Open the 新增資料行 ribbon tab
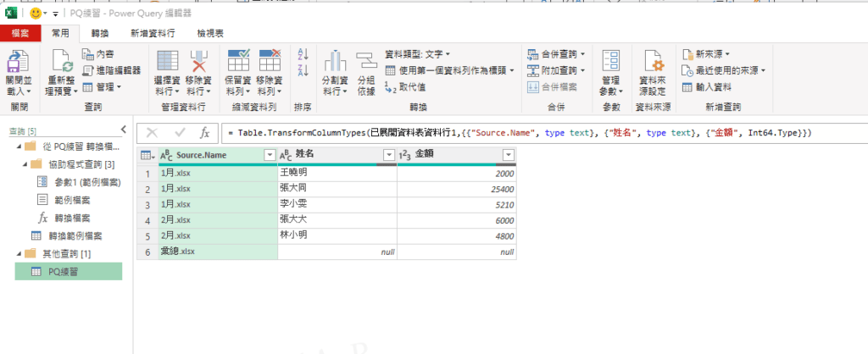The height and width of the screenshot is (354, 868). [x=153, y=33]
